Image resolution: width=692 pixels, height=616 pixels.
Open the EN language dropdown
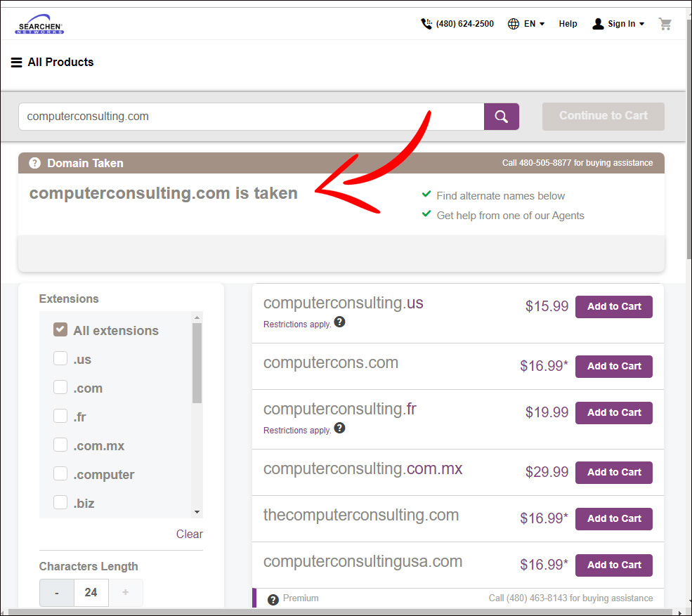(x=535, y=24)
